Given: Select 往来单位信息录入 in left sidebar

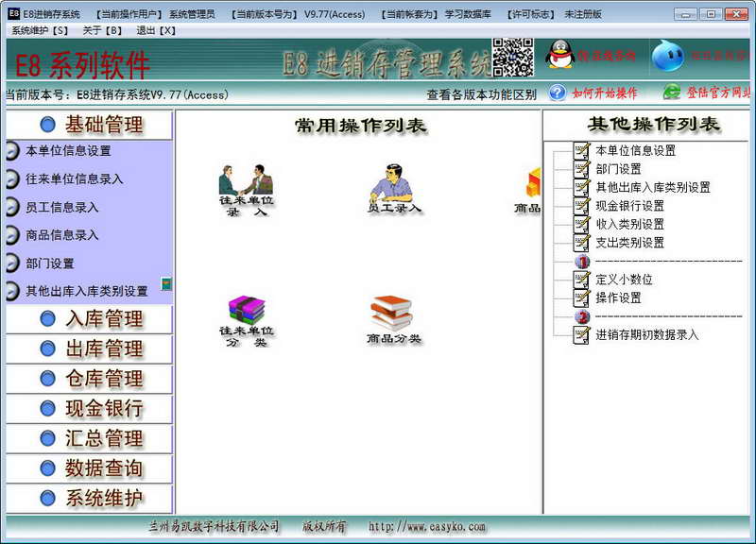Looking at the screenshot, I should click(75, 179).
